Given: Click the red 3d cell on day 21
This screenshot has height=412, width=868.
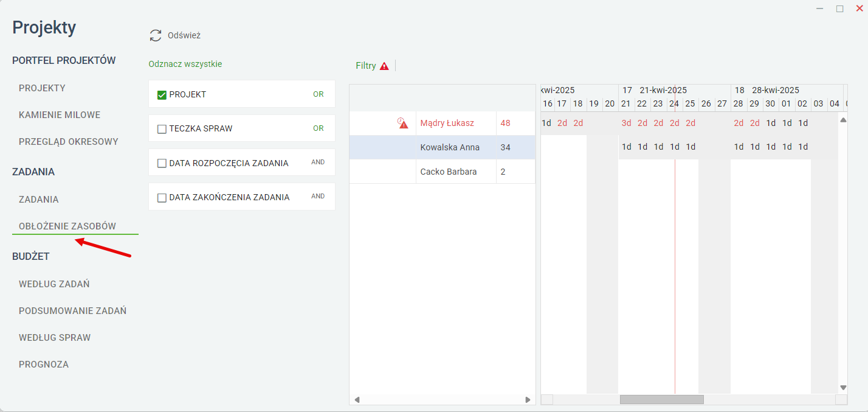Looking at the screenshot, I should coord(626,123).
